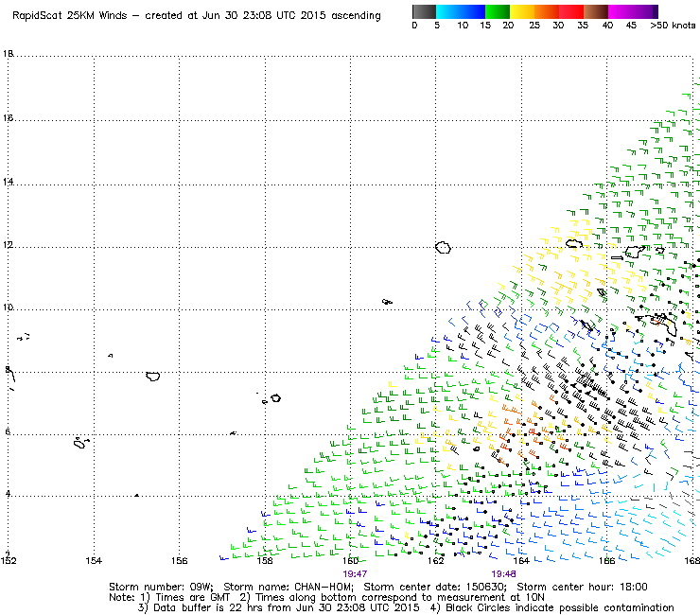Click the 'Jun 30 23:08 UTC 2015' creation time in title
The height and width of the screenshot is (615, 700).
[x=264, y=16]
